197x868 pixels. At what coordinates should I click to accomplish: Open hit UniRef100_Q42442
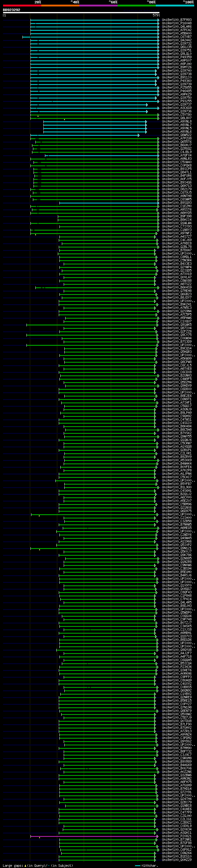(x=177, y=40)
